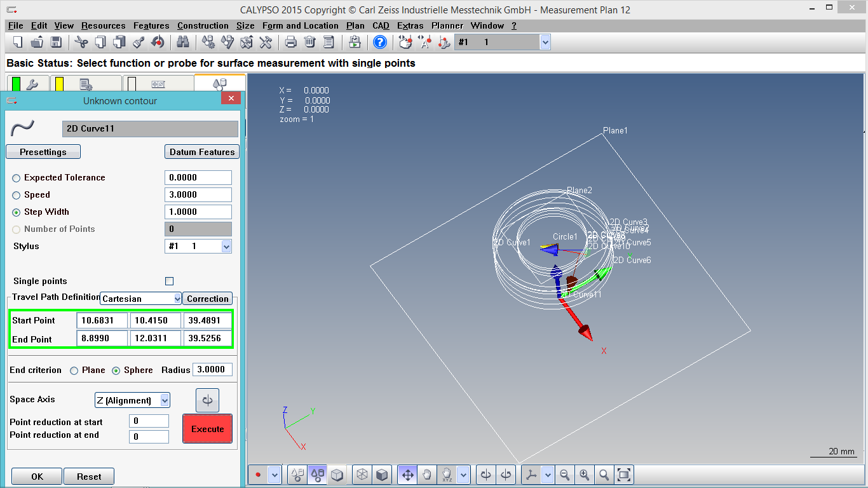Click the plain magnifier zoom-window icon
Screen dimensions: 868x488
(x=604, y=475)
